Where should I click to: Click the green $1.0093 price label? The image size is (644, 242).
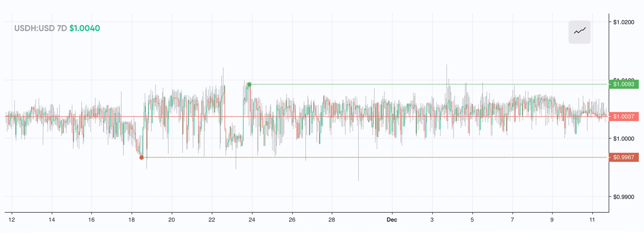click(624, 84)
